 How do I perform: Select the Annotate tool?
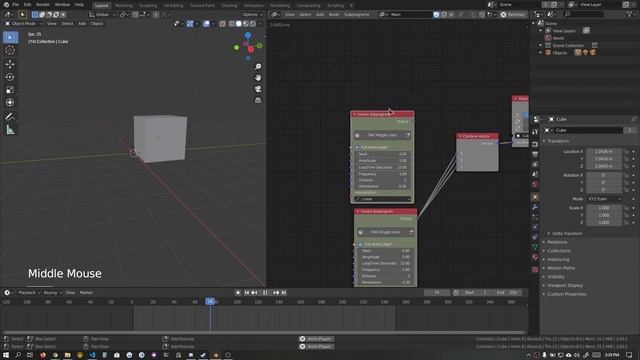(10, 117)
